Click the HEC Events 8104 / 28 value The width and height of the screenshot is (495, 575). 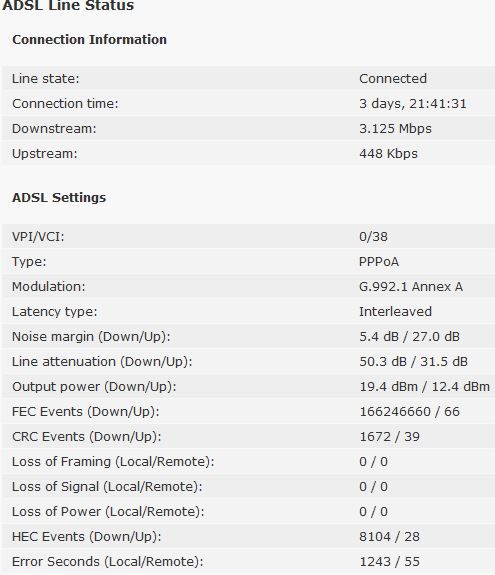pyautogui.click(x=389, y=537)
